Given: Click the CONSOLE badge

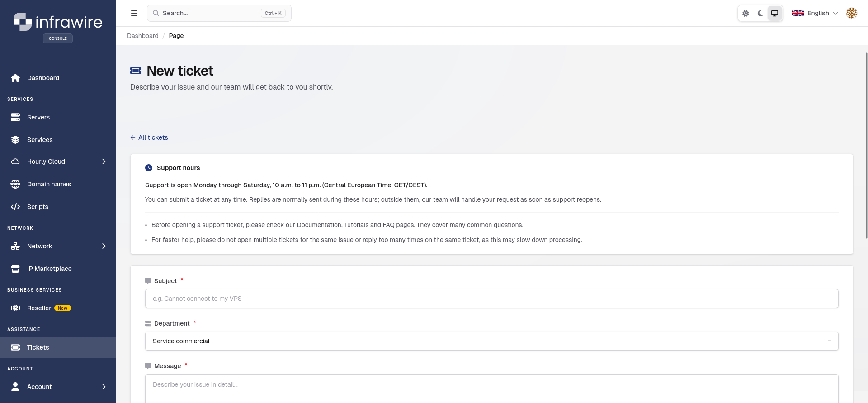Looking at the screenshot, I should [x=58, y=38].
